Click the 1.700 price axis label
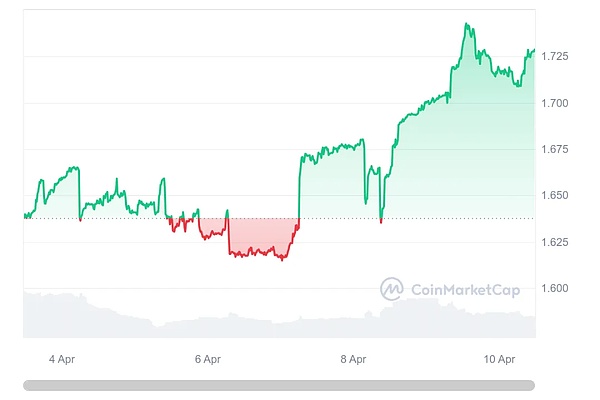The width and height of the screenshot is (600, 400). coord(555,103)
